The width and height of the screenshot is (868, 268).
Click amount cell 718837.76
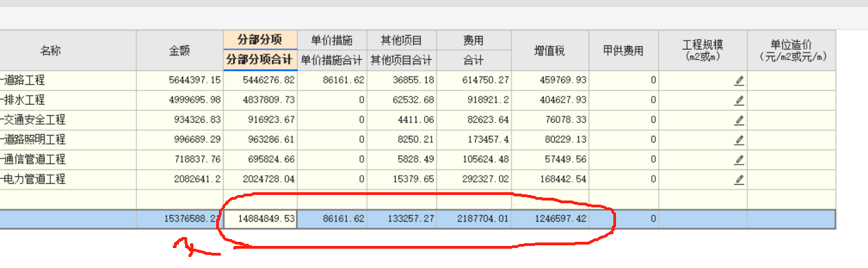pos(180,160)
